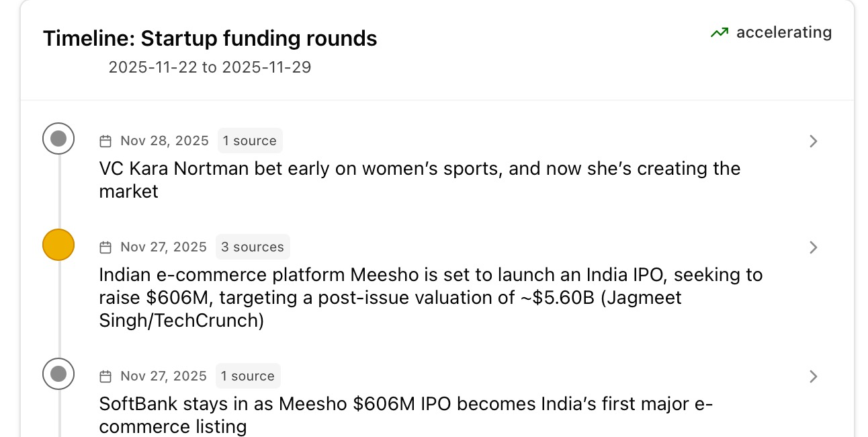
Task: Click the "accelerating" trend label
Action: coord(784,32)
